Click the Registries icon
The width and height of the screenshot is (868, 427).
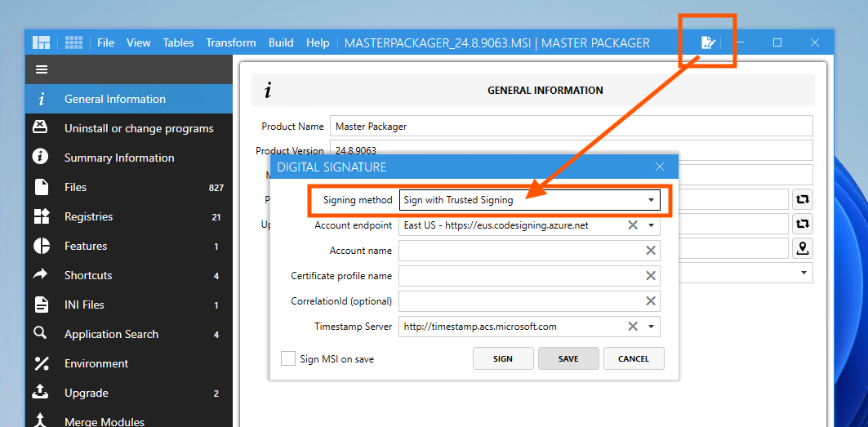point(42,216)
